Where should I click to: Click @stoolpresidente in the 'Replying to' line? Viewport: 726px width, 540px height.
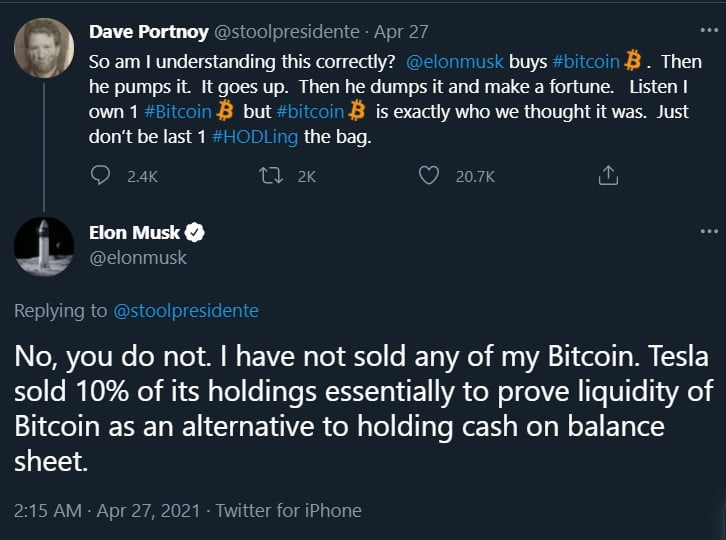pos(186,311)
